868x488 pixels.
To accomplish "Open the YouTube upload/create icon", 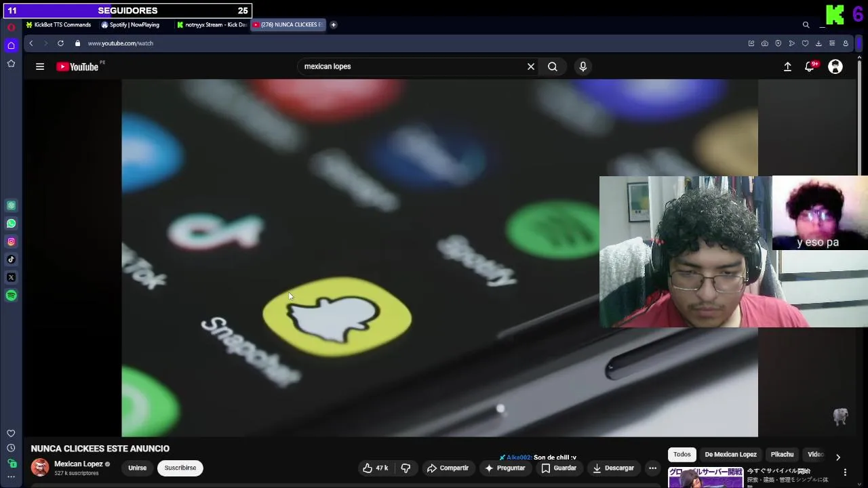I will 787,66.
